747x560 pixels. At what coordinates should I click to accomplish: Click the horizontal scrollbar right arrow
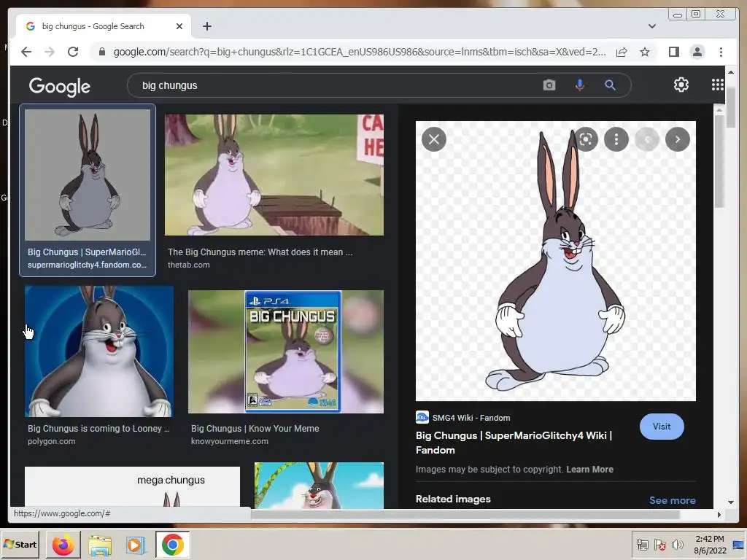click(719, 514)
